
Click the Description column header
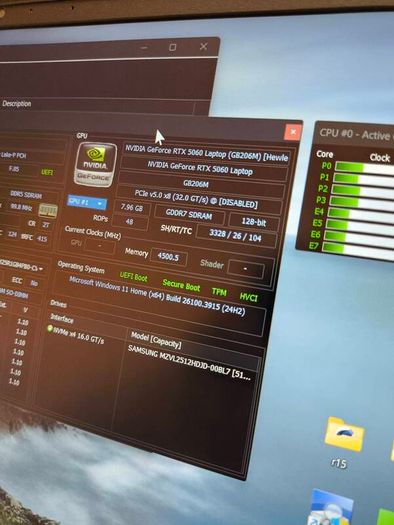pos(17,103)
